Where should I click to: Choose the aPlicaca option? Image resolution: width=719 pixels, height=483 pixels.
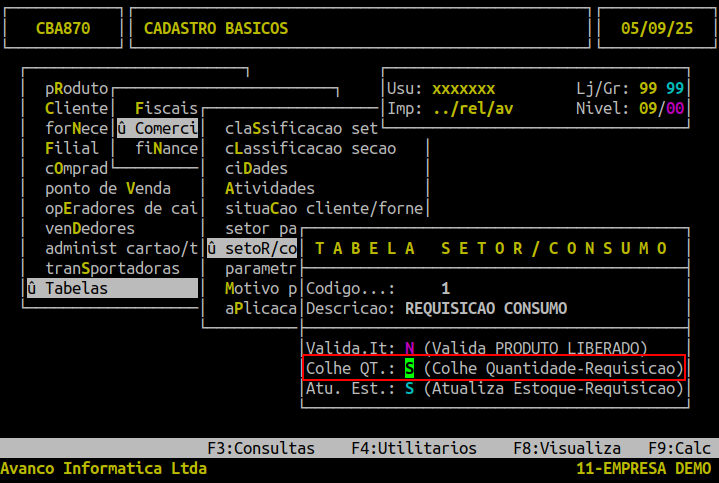(x=261, y=309)
